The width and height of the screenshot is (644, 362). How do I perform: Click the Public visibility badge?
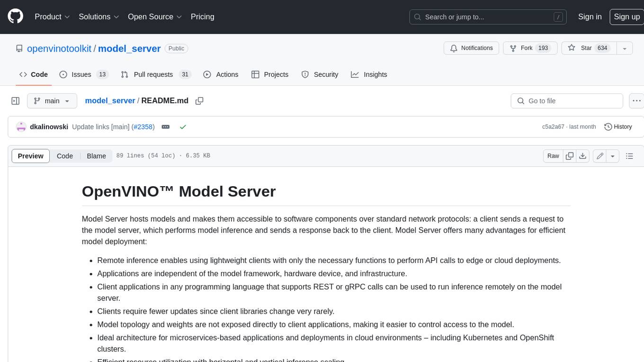(x=177, y=48)
